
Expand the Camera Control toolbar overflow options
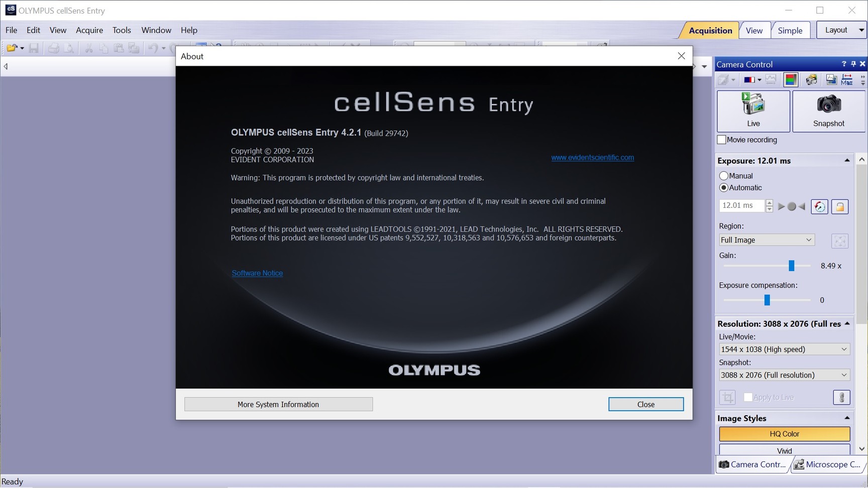pos(862,80)
